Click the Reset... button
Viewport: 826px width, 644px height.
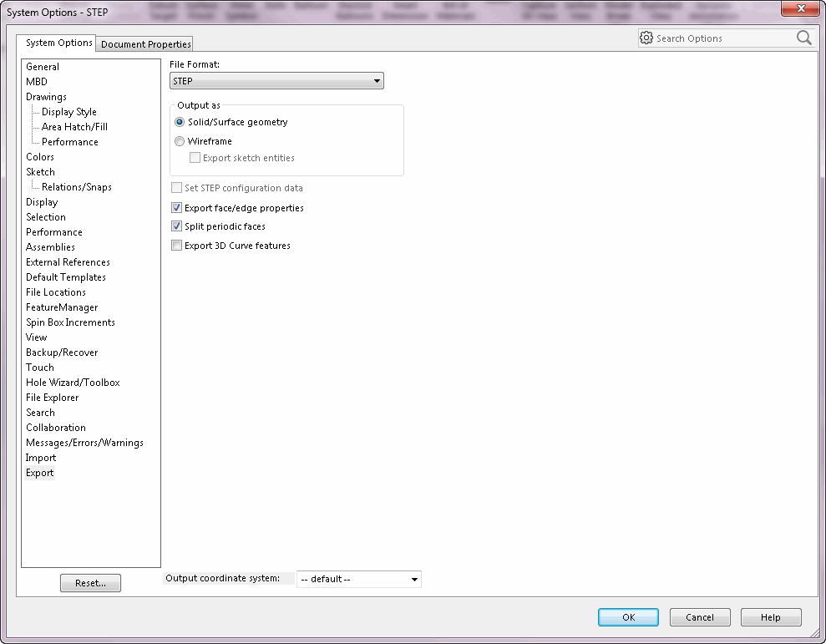point(90,583)
